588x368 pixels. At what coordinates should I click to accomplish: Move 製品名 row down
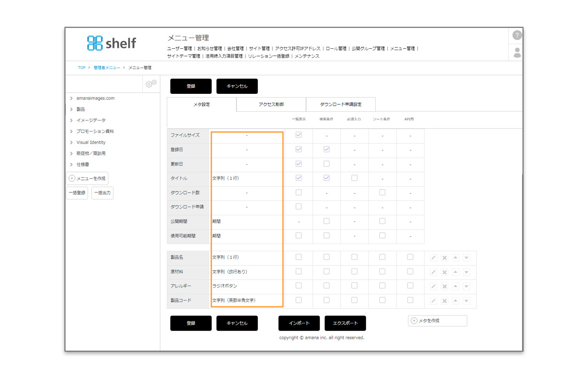coord(466,258)
